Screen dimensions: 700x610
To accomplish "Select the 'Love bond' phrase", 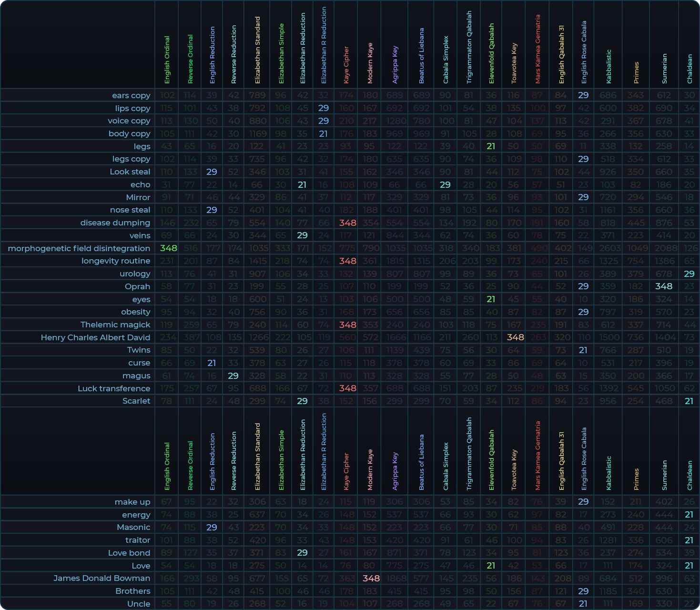I will click(x=129, y=553).
